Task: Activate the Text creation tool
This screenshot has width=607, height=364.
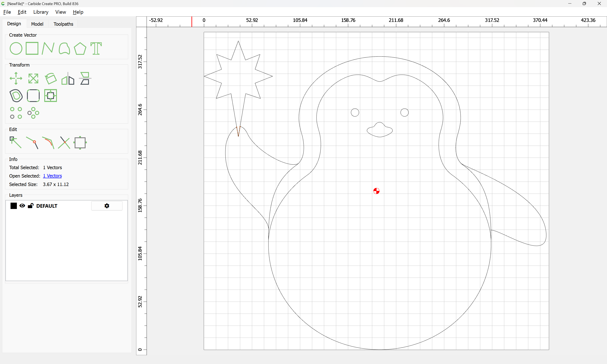Action: point(96,48)
